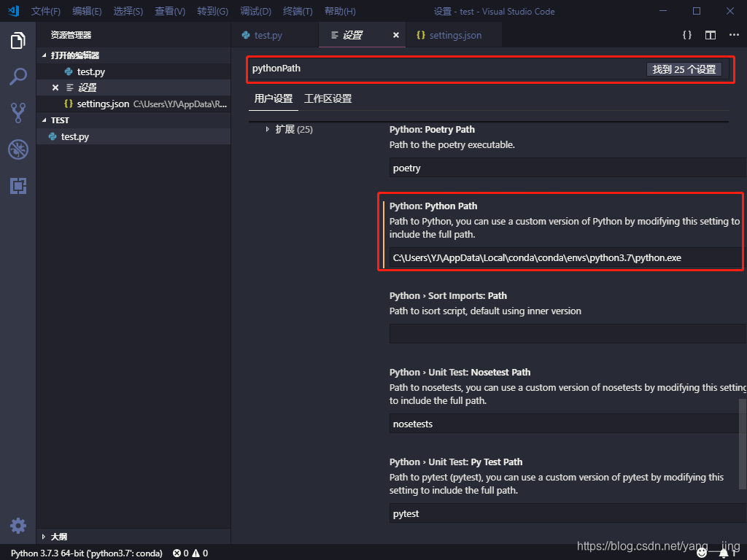747x560 pixels.
Task: Select the 用户设置 tab
Action: coord(274,98)
